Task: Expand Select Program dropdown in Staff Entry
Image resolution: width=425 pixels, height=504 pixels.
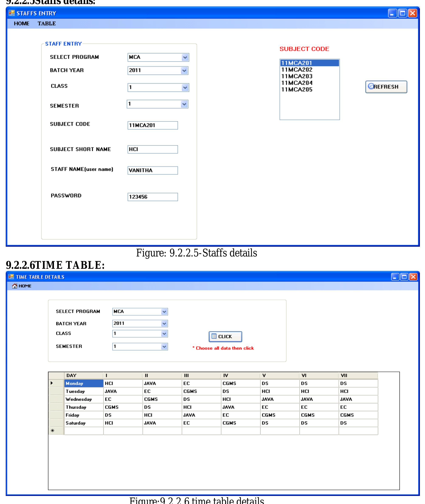Action: tap(185, 57)
